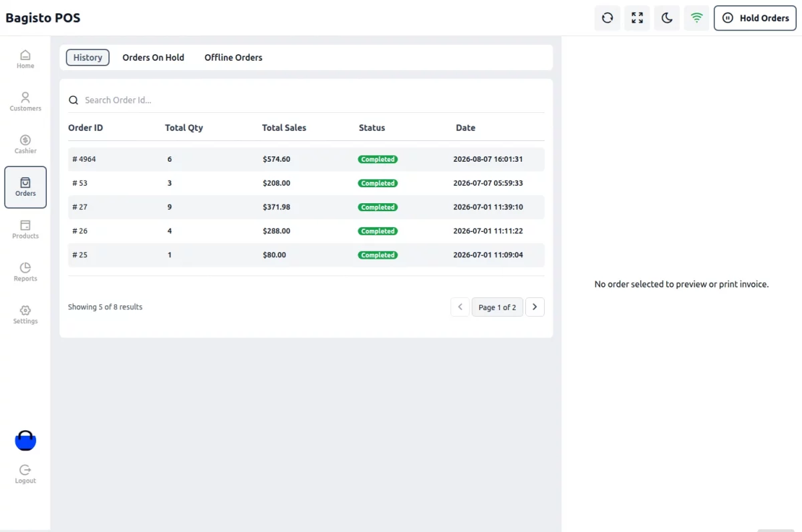Click the $80.00 total sales cell
This screenshot has height=532, width=802.
pos(275,255)
